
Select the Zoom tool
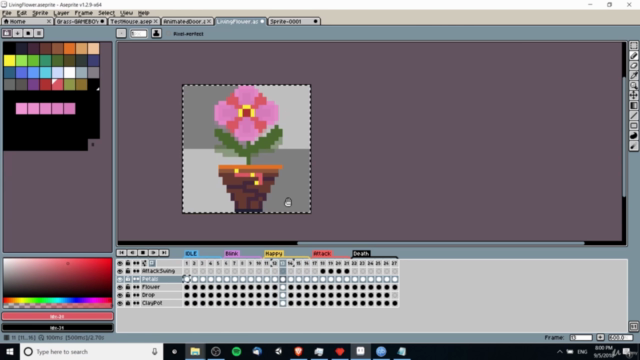tap(633, 85)
